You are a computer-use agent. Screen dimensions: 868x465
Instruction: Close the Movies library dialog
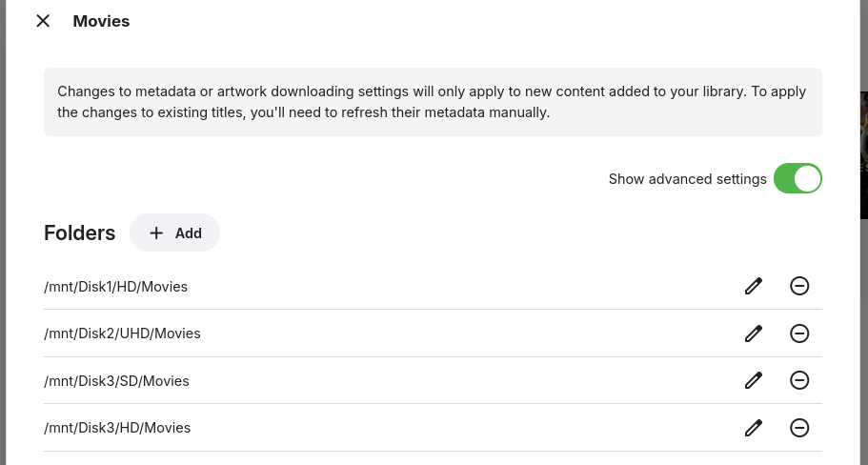click(x=43, y=21)
